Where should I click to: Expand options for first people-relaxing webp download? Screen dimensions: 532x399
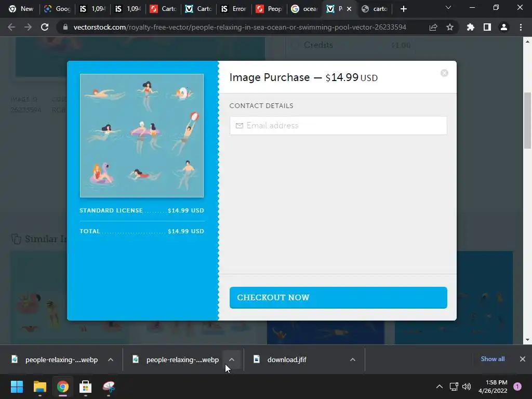111,360
